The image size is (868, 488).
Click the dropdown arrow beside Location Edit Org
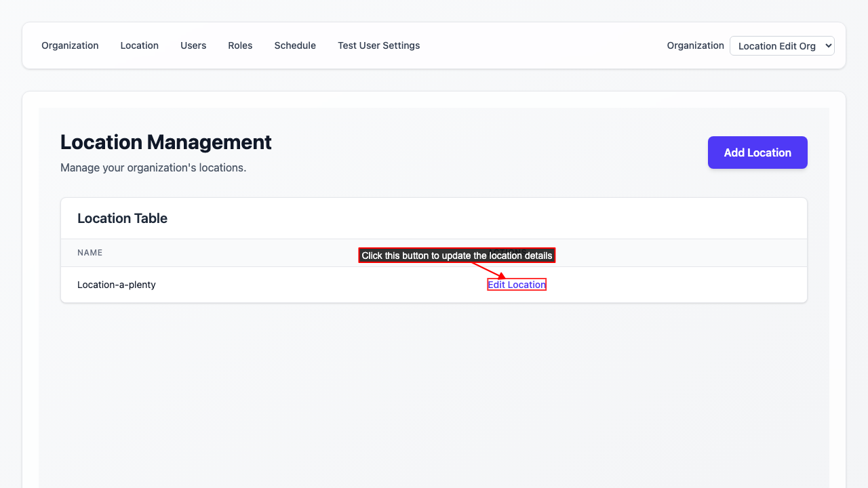(827, 45)
